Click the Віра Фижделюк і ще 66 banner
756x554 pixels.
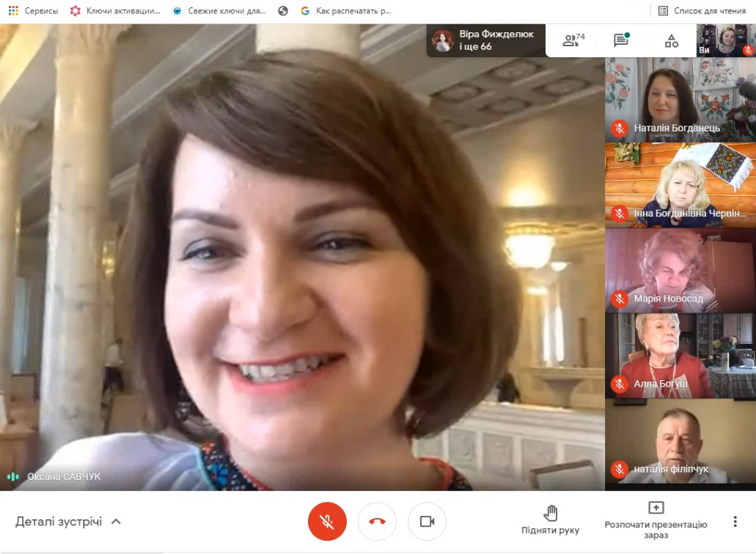point(485,40)
